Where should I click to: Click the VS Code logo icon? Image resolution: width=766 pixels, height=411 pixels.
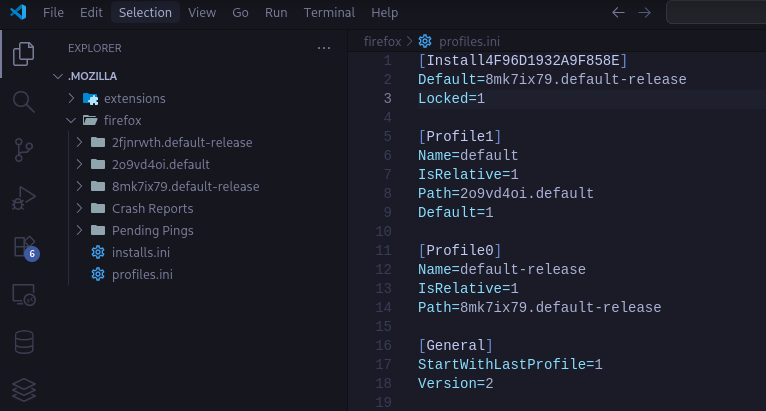click(18, 12)
